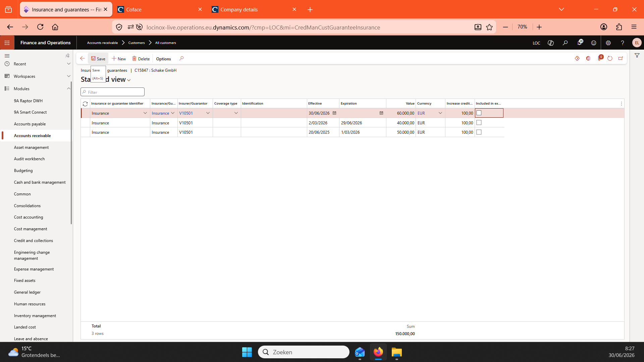Expand the Standard view selector chevron
The height and width of the screenshot is (362, 644).
point(129,80)
